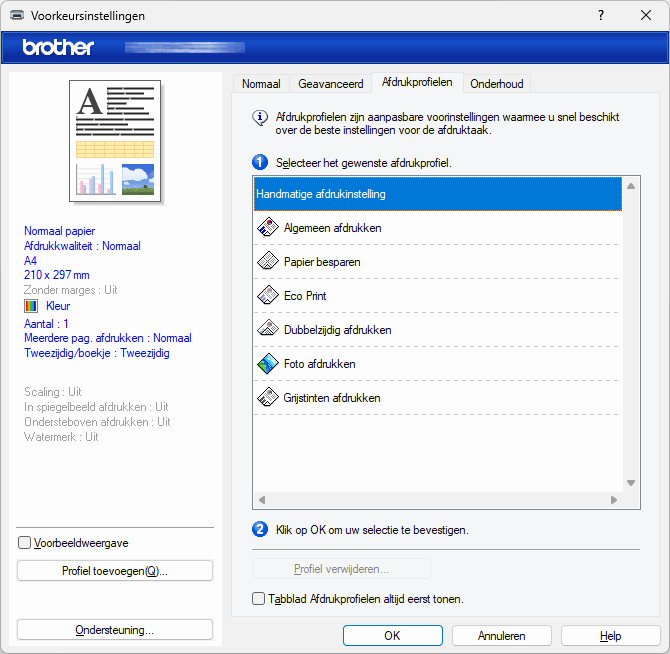670x654 pixels.
Task: Click the horizontal scroll right arrow
Action: pyautogui.click(x=613, y=499)
